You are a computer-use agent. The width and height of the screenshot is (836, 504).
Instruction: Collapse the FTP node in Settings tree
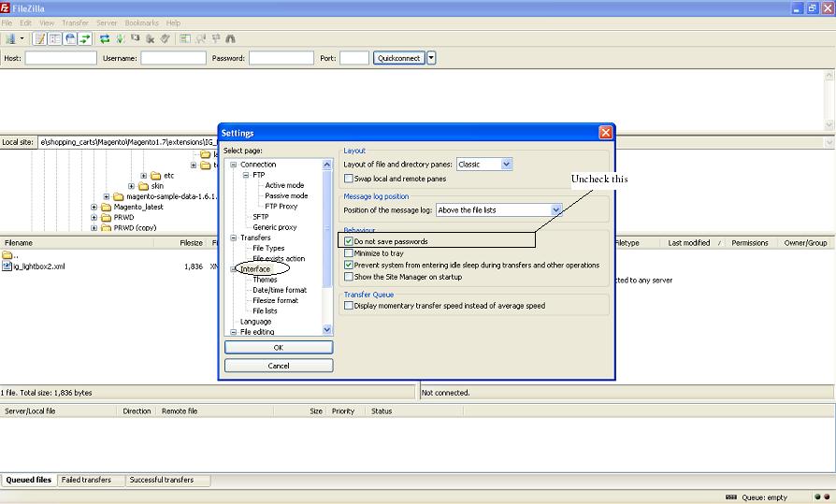pyautogui.click(x=246, y=175)
